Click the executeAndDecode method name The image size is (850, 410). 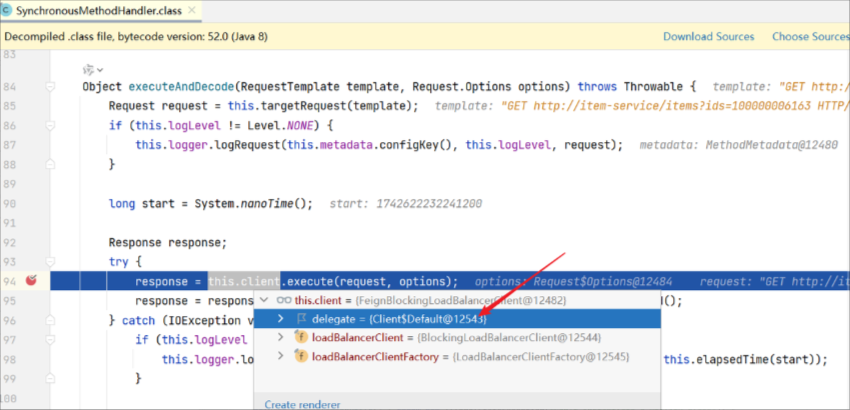(x=182, y=86)
